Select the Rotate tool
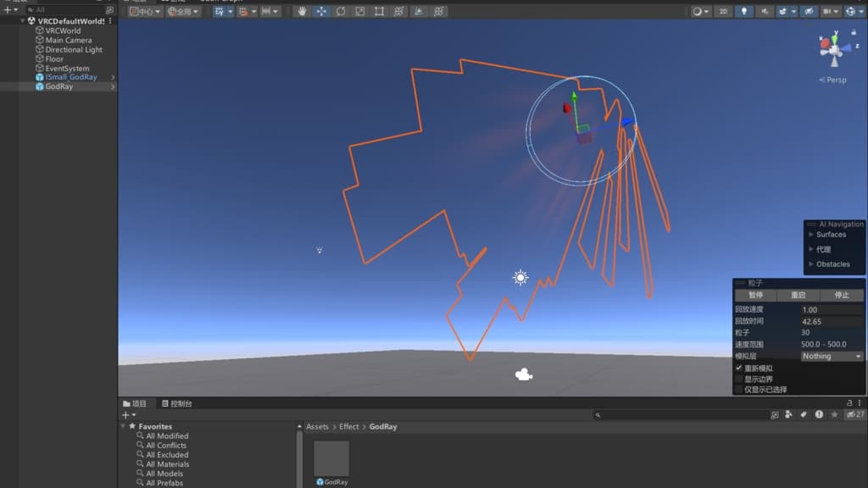Image resolution: width=868 pixels, height=488 pixels. click(x=341, y=12)
